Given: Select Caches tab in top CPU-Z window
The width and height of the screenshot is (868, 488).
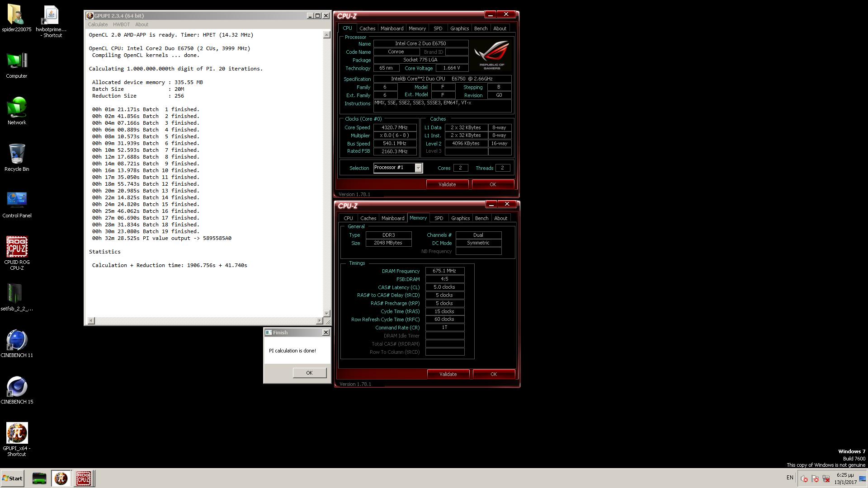Looking at the screenshot, I should pos(367,28).
